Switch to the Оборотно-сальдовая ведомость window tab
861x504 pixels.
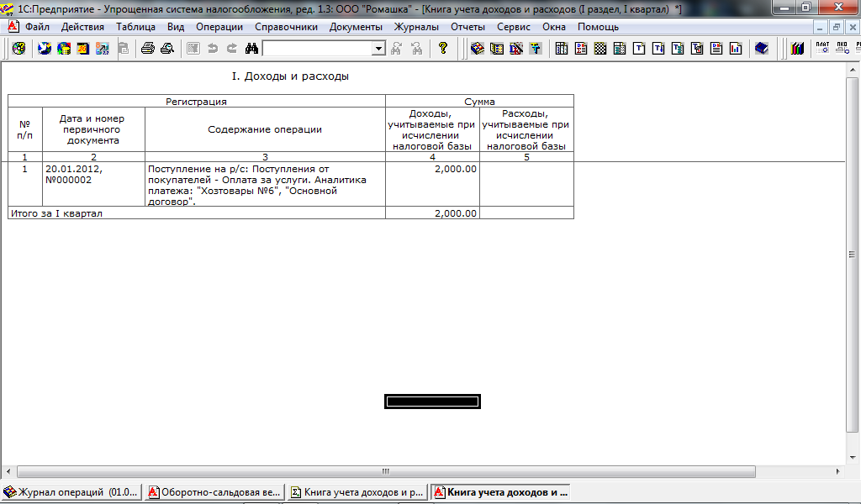pos(214,492)
